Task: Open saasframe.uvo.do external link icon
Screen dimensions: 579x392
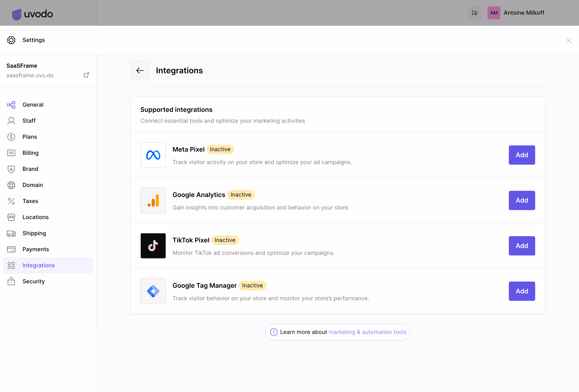Action: pos(86,75)
